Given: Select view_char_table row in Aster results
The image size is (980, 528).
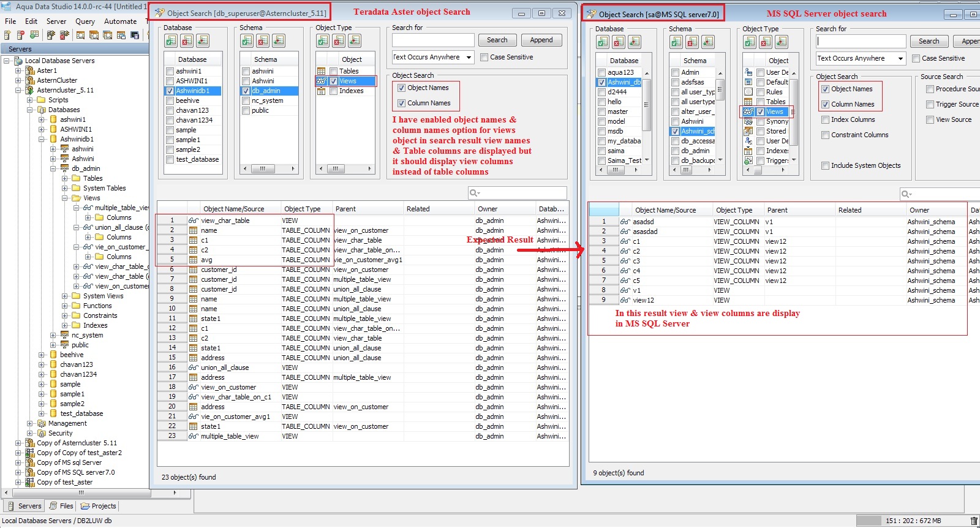Looking at the screenshot, I should pyautogui.click(x=363, y=221).
